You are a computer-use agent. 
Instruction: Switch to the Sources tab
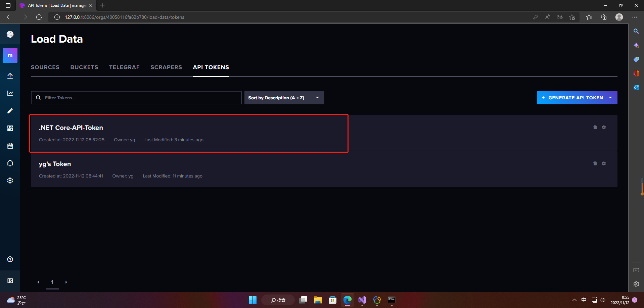coord(45,67)
